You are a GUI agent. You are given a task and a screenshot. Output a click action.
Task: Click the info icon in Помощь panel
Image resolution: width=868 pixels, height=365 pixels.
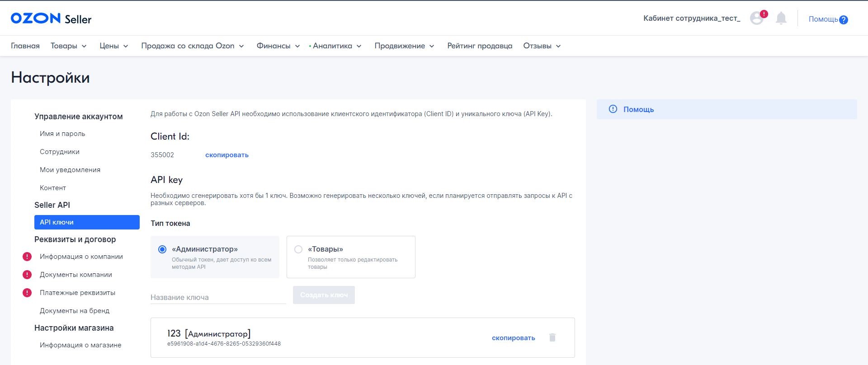click(x=613, y=109)
